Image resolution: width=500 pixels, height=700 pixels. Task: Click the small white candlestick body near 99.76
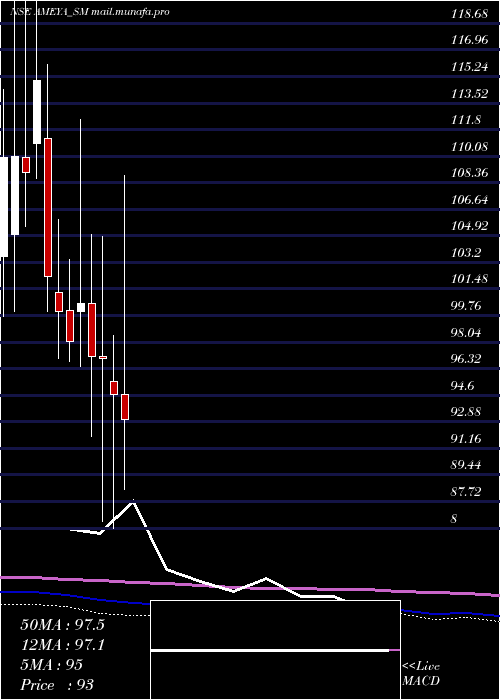pos(81,307)
